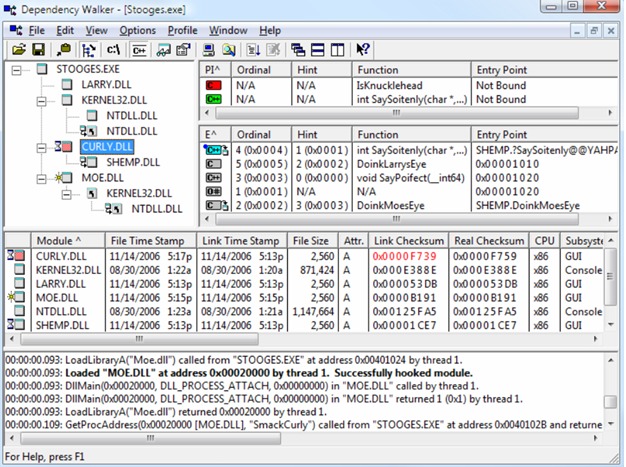Click the module list horizontal scrollbar thumb
The image size is (626, 467).
tap(139, 339)
